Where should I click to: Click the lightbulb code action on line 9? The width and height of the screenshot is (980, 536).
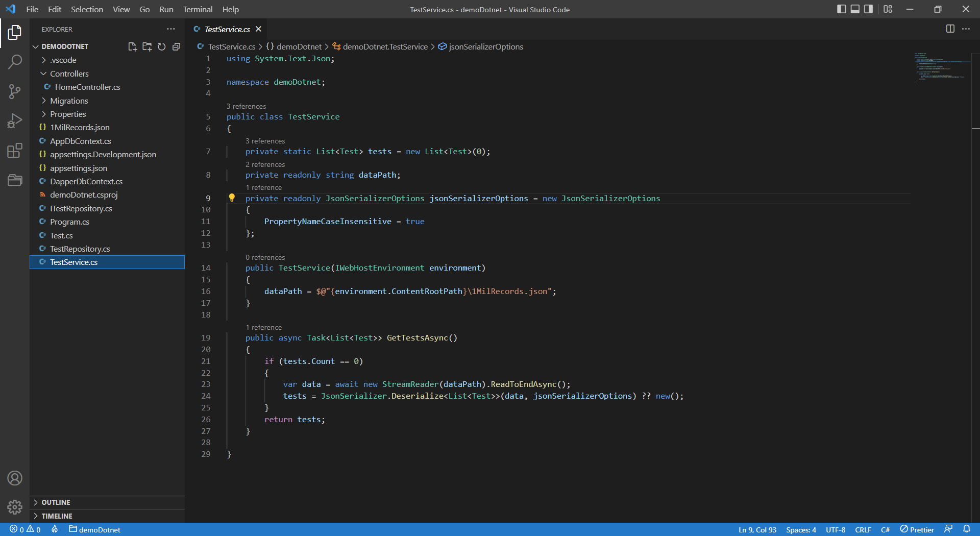[232, 198]
